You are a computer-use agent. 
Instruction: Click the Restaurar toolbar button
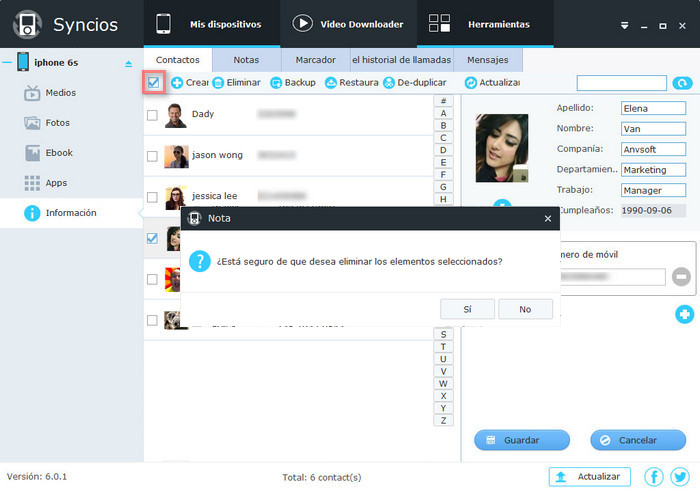pos(351,83)
